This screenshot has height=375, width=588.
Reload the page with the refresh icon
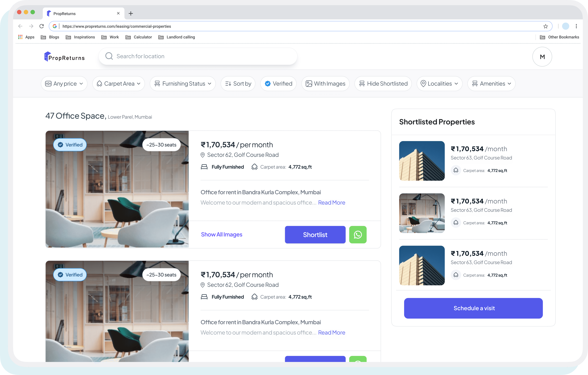42,26
